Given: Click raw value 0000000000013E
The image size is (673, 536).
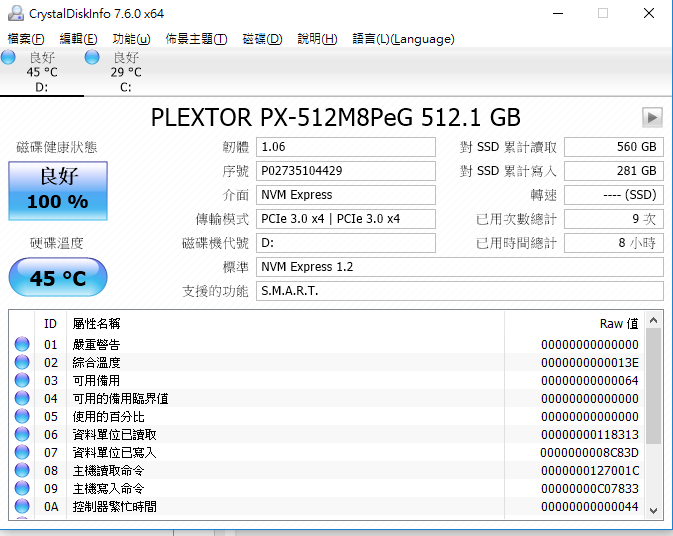Looking at the screenshot, I should [590, 363].
